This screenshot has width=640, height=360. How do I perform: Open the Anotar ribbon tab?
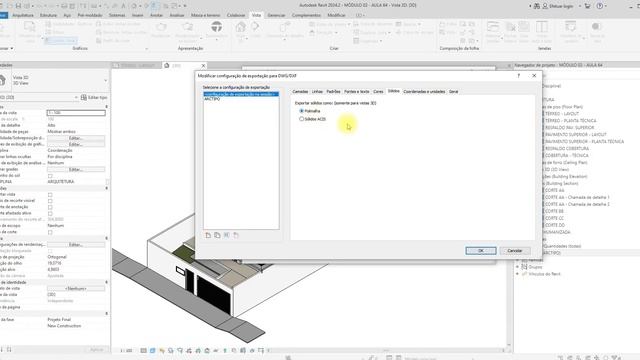(156, 16)
